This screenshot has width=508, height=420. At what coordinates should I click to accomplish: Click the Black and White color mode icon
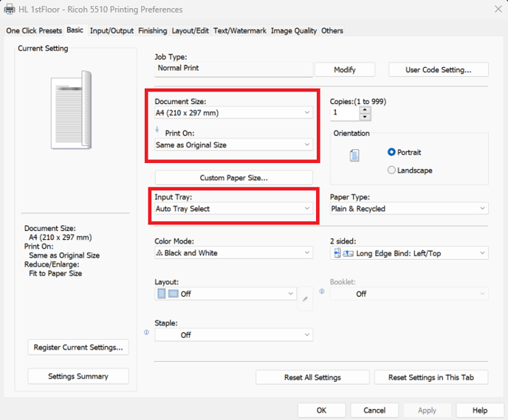pos(159,252)
